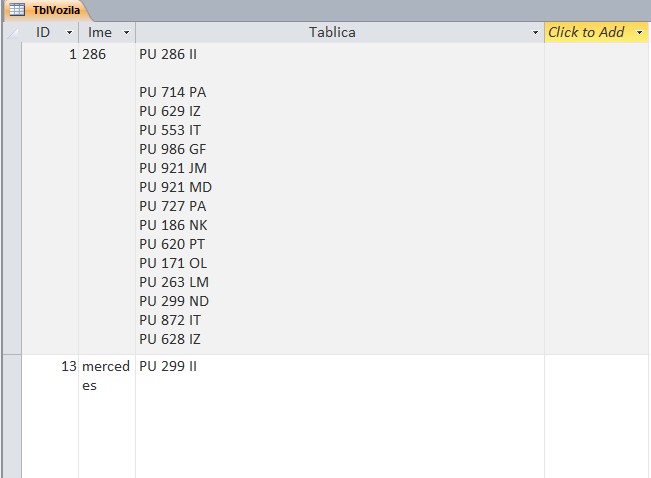The image size is (651, 478).
Task: Open the ID column dropdown arrow
Action: pyautogui.click(x=70, y=33)
